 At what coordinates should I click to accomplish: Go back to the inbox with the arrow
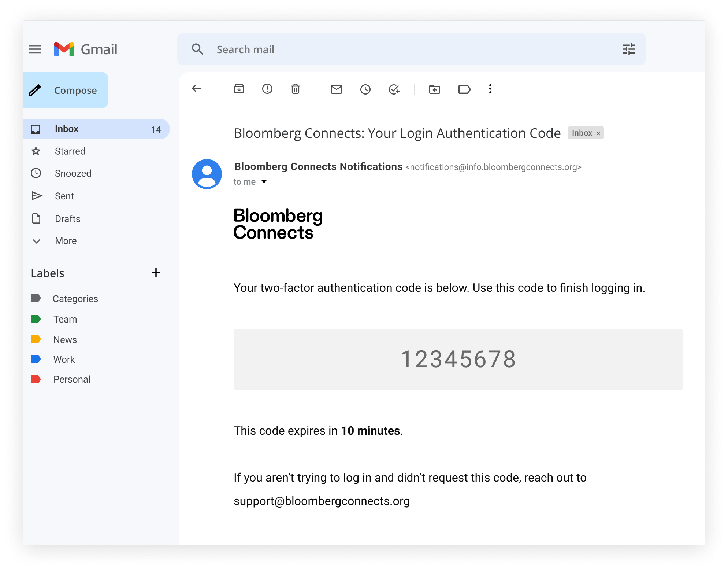pyautogui.click(x=197, y=89)
